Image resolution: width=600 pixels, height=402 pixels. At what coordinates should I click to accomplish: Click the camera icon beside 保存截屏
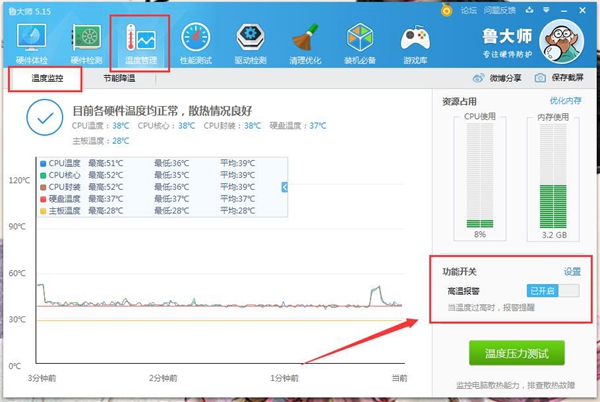point(540,78)
